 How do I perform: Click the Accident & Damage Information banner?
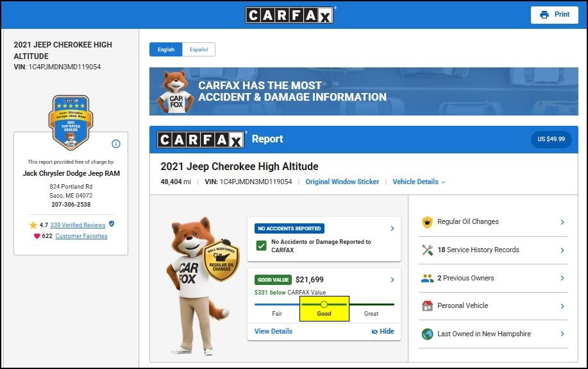(364, 91)
